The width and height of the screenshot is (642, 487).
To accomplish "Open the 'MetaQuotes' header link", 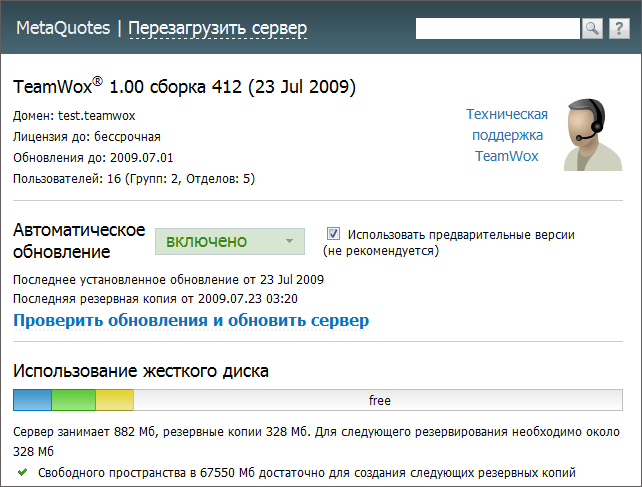I will [x=63, y=28].
